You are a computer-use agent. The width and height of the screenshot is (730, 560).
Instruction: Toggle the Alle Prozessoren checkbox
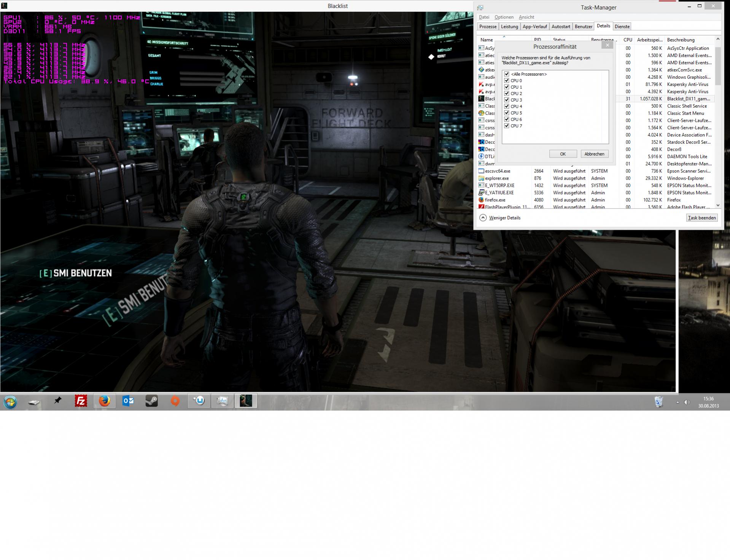[507, 74]
